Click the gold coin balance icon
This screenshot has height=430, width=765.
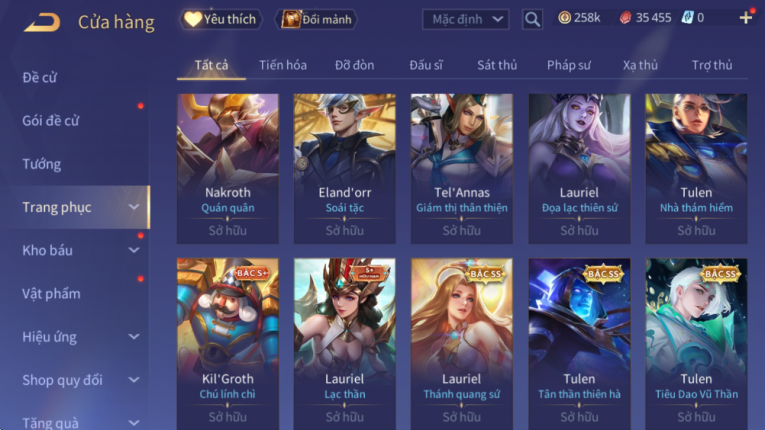(x=564, y=18)
